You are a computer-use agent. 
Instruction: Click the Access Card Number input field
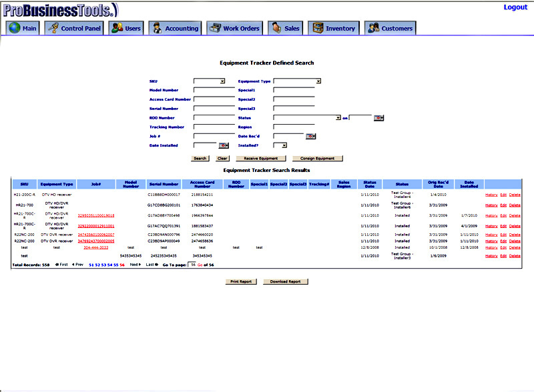[214, 99]
